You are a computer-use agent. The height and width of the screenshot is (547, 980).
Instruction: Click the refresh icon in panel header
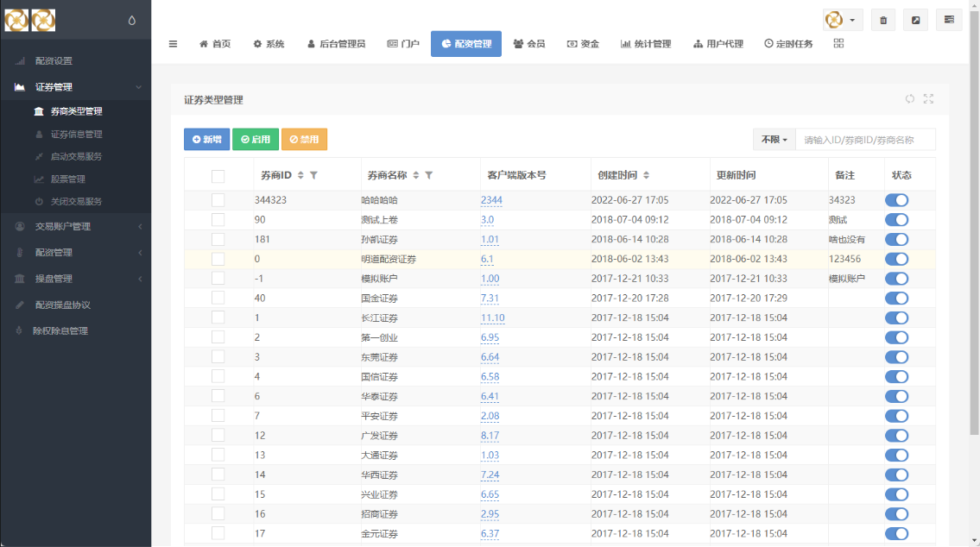[909, 98]
